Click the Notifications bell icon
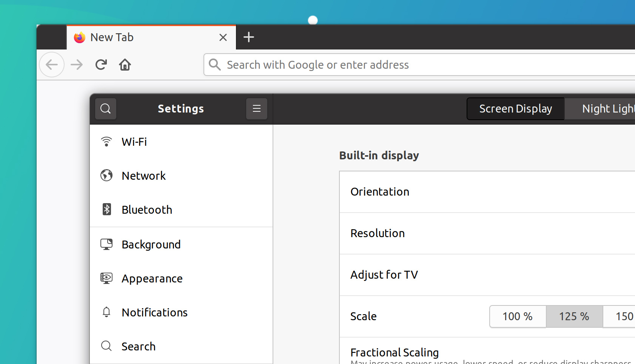 click(x=106, y=312)
